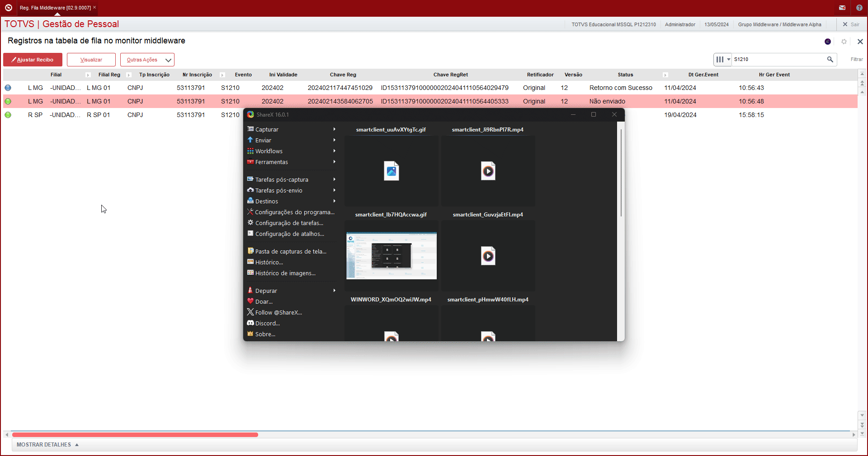Select green status indicator of R SP row
868x456 pixels.
(8, 115)
